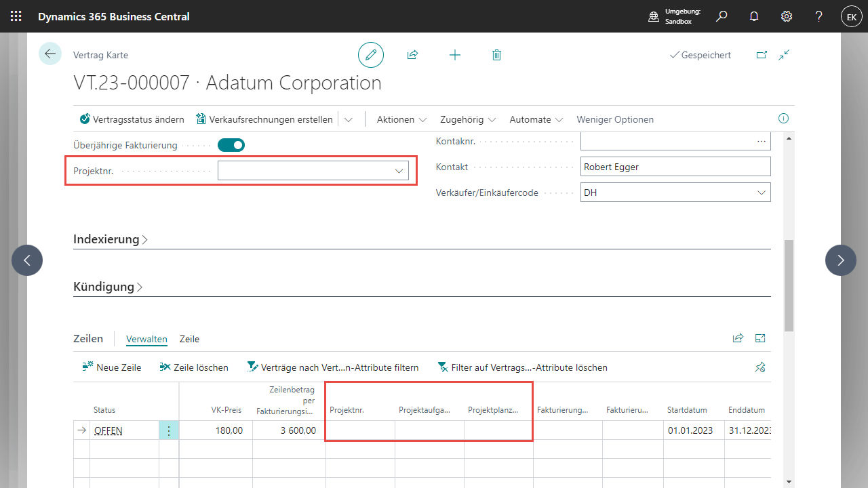This screenshot has width=868, height=488.
Task: Click the Zeilenbetrag cell 3 600,00
Action: pos(289,430)
